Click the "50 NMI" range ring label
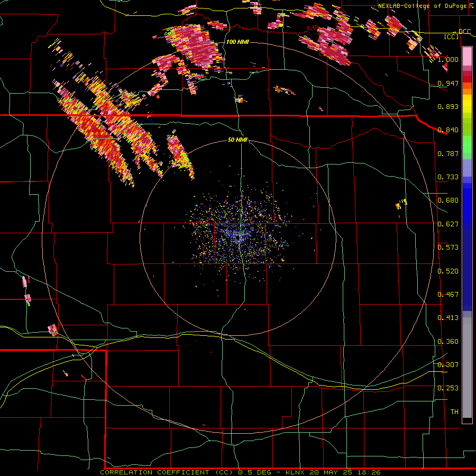 (237, 140)
